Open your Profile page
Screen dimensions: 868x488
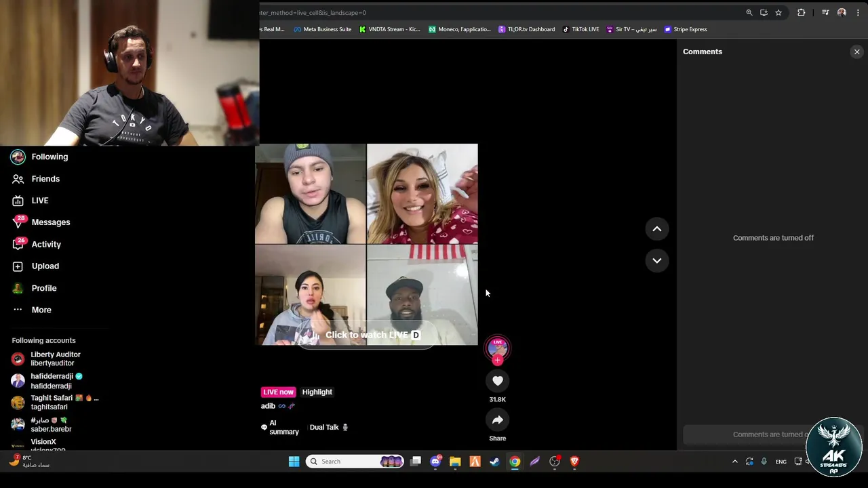coord(34,288)
